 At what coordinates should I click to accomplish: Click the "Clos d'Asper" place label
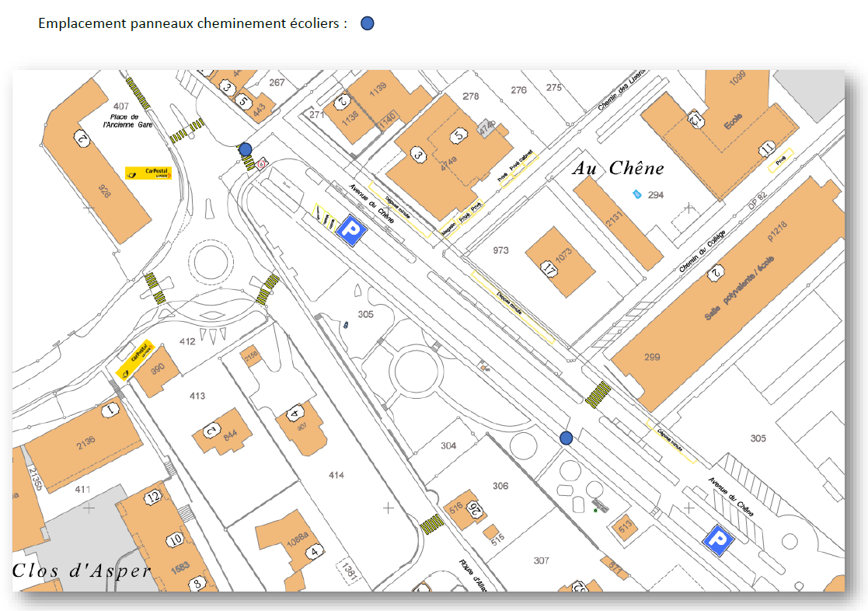click(82, 571)
